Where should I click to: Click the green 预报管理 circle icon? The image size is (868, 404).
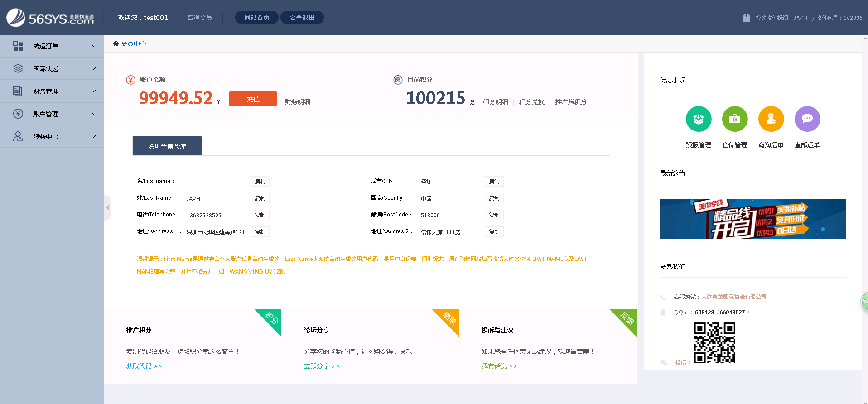[698, 119]
